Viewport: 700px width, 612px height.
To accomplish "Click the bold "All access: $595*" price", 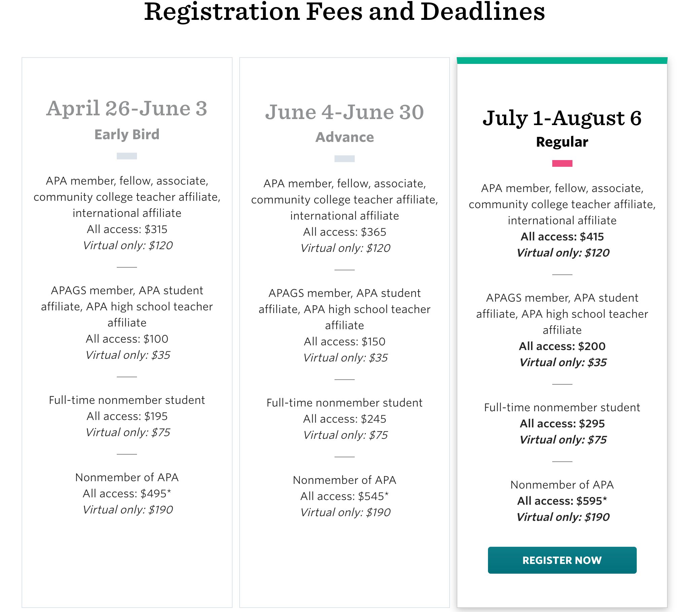I will pos(562,501).
